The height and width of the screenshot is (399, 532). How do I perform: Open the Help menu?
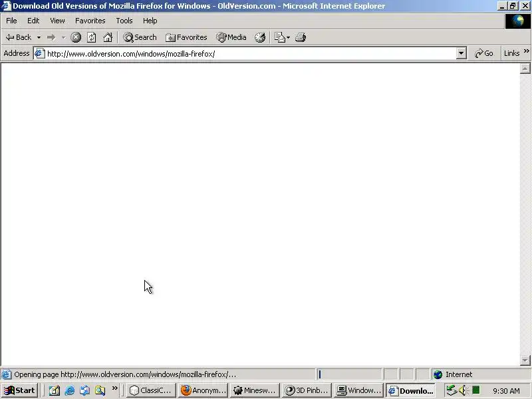click(x=150, y=21)
